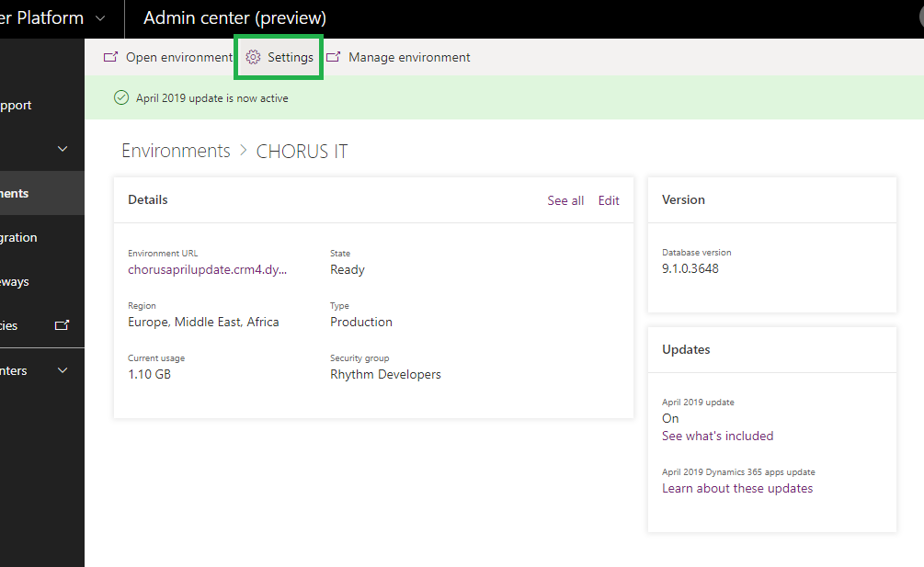The height and width of the screenshot is (567, 924).
Task: Click the Production type value
Action: point(361,322)
